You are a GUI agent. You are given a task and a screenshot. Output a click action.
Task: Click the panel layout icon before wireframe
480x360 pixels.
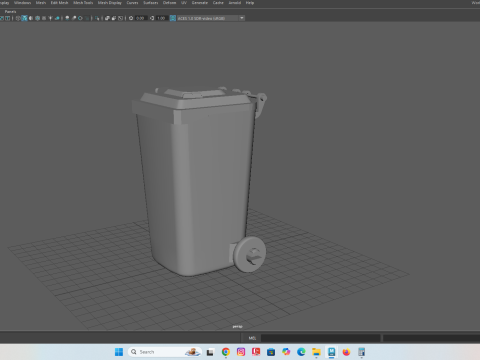pos(8,18)
